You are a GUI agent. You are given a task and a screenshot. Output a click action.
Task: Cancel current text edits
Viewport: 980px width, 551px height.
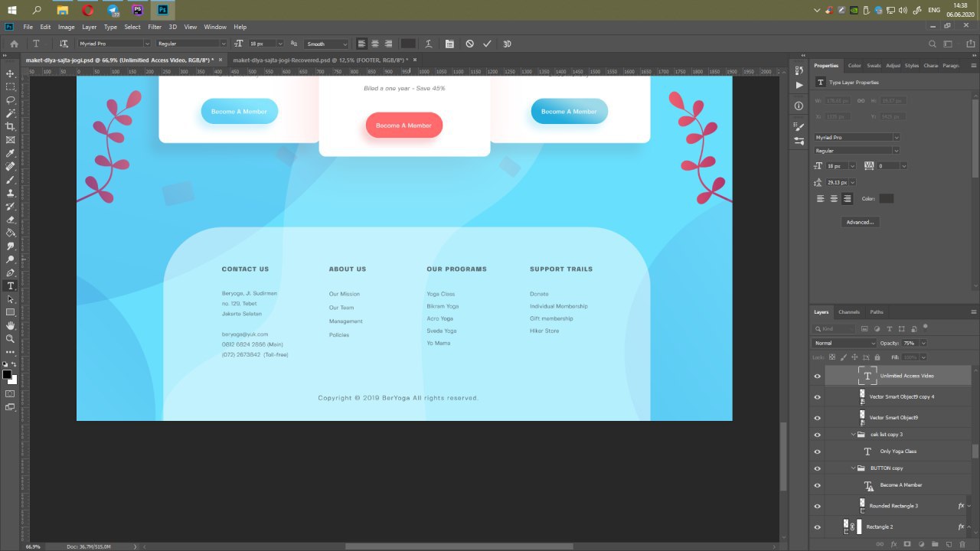469,44
